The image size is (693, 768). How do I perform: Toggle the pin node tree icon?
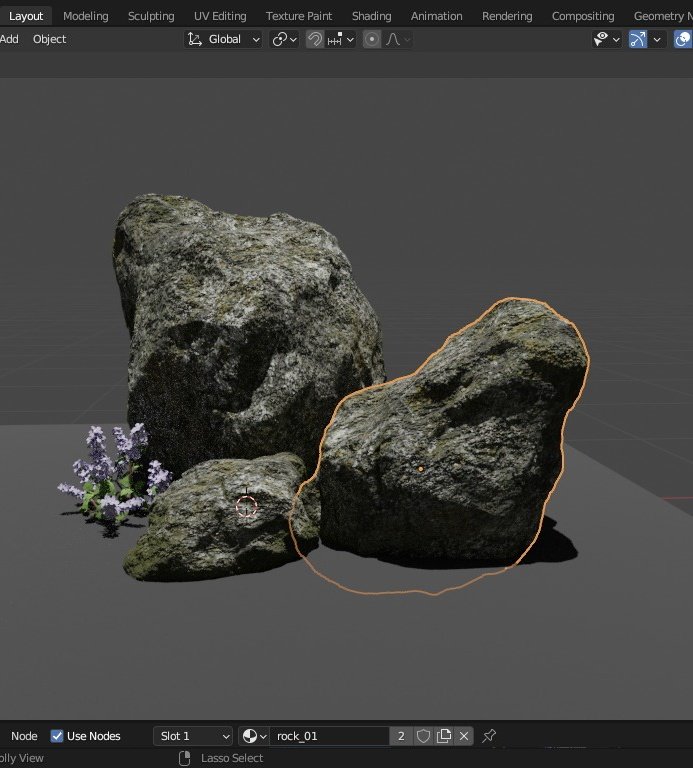pyautogui.click(x=489, y=736)
